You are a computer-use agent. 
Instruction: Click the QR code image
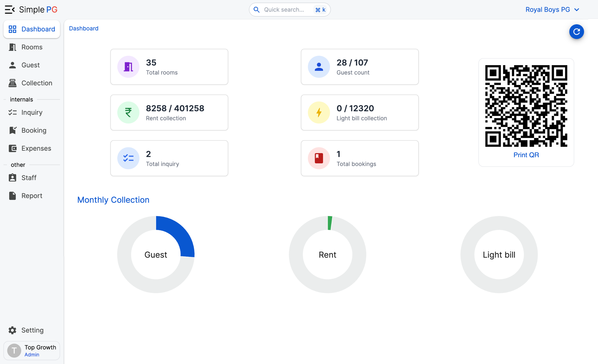(526, 106)
